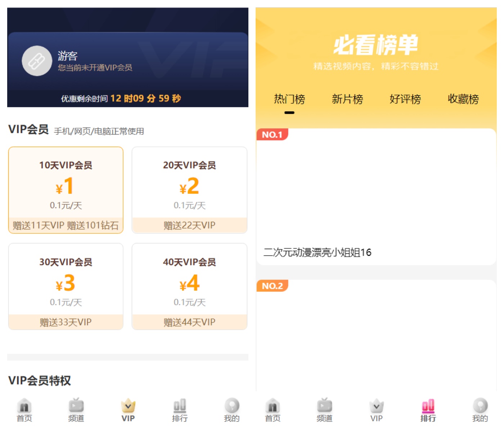Screen dimensions: 504x432
Task: Open the NO.2 ranked video card
Action: pos(376,335)
